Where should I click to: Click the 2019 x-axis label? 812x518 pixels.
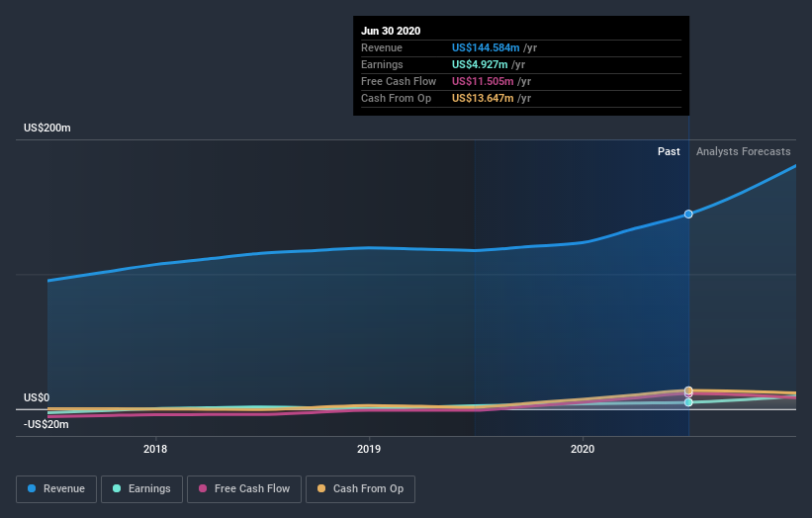pos(369,449)
